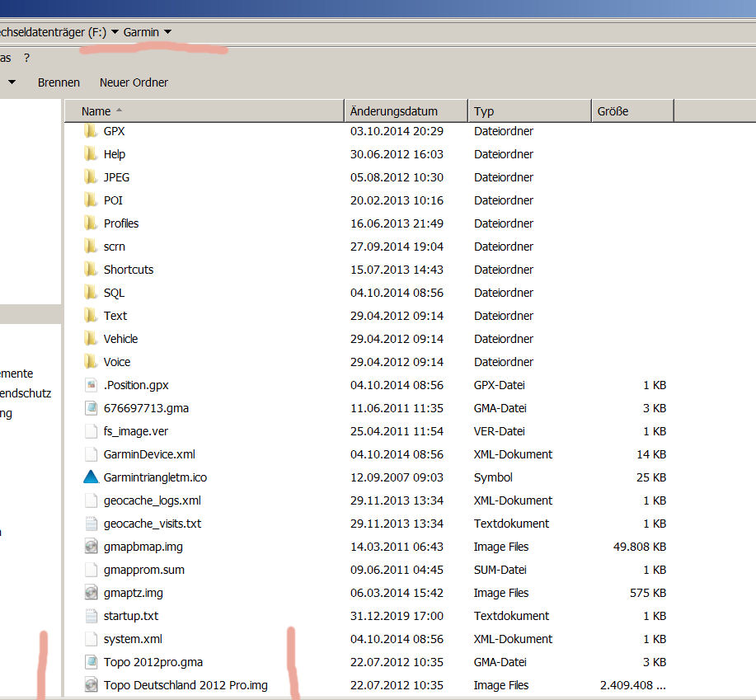Expand the Garmin breadcrumb dropdown arrow
Viewport: 756px width, 700px height.
click(x=168, y=32)
